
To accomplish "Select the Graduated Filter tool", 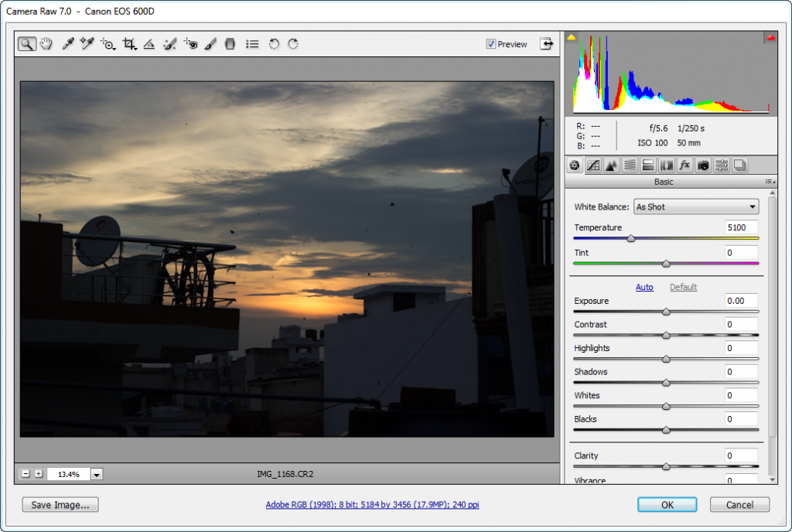I will click(230, 44).
